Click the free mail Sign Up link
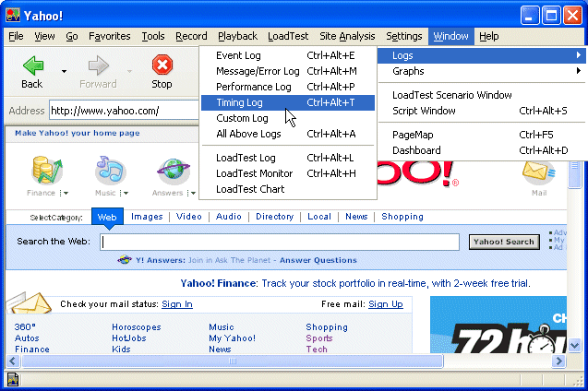This screenshot has height=391, width=588. [x=386, y=304]
